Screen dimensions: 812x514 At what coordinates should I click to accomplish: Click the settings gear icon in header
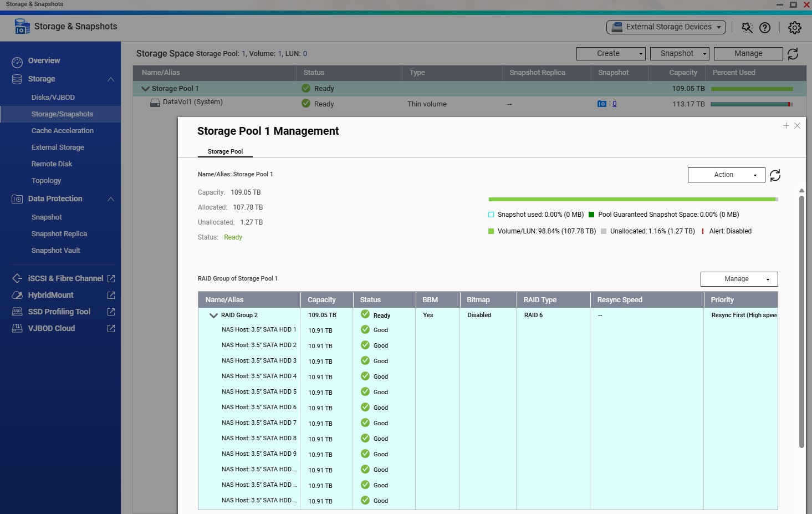tap(795, 27)
